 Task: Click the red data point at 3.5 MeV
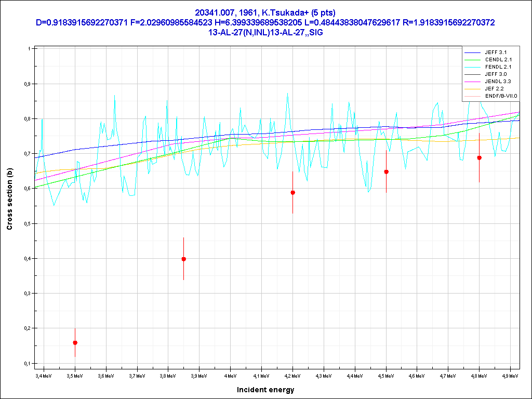point(75,342)
